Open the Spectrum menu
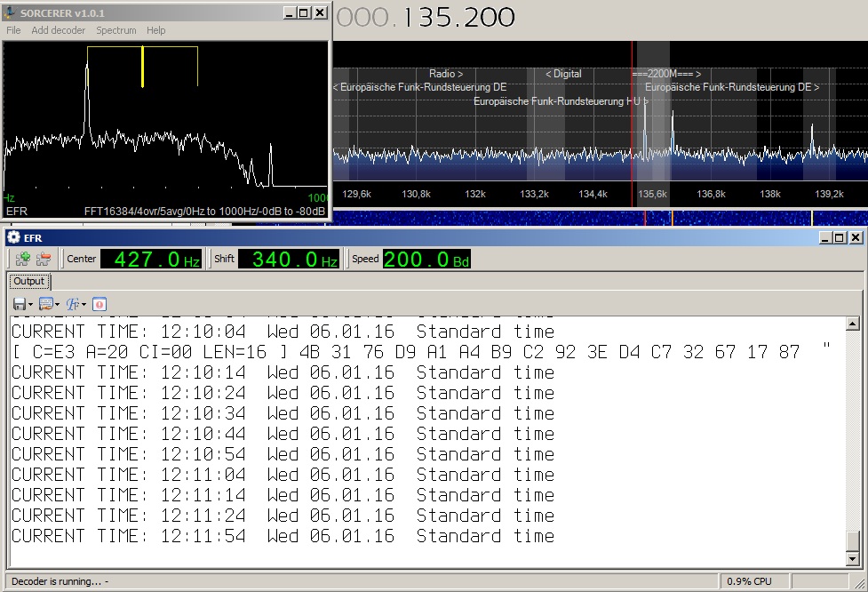868x592 pixels. click(116, 30)
